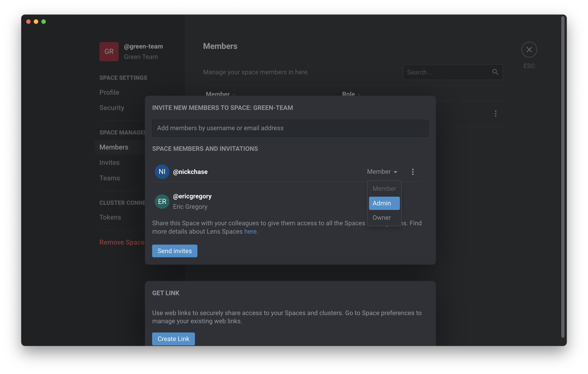This screenshot has width=588, height=374.
Task: Select Owner in role dropdown
Action: [382, 218]
